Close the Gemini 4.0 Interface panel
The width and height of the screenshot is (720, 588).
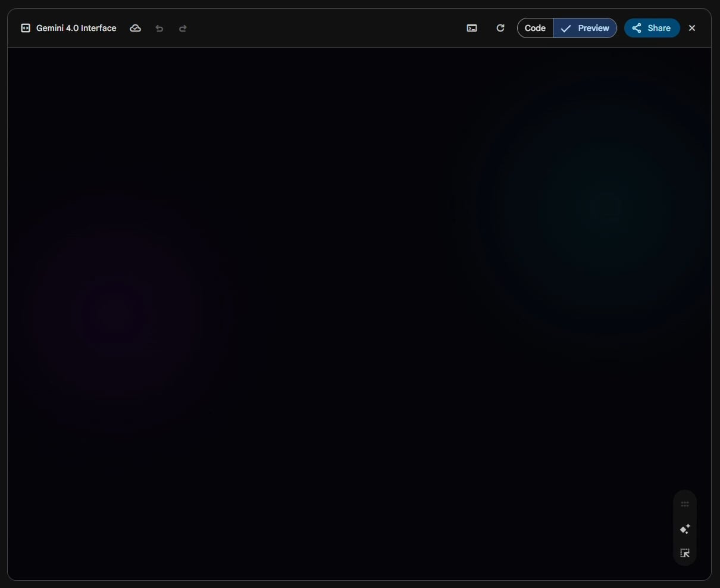[692, 28]
